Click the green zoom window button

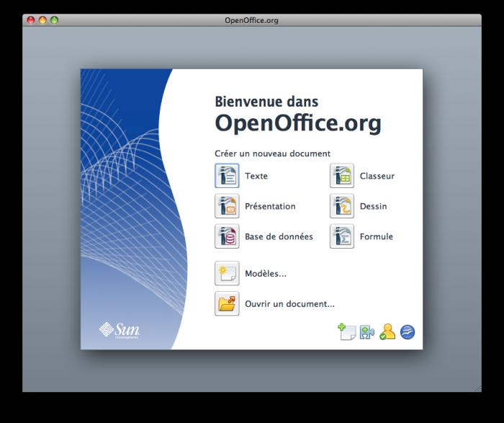54,20
